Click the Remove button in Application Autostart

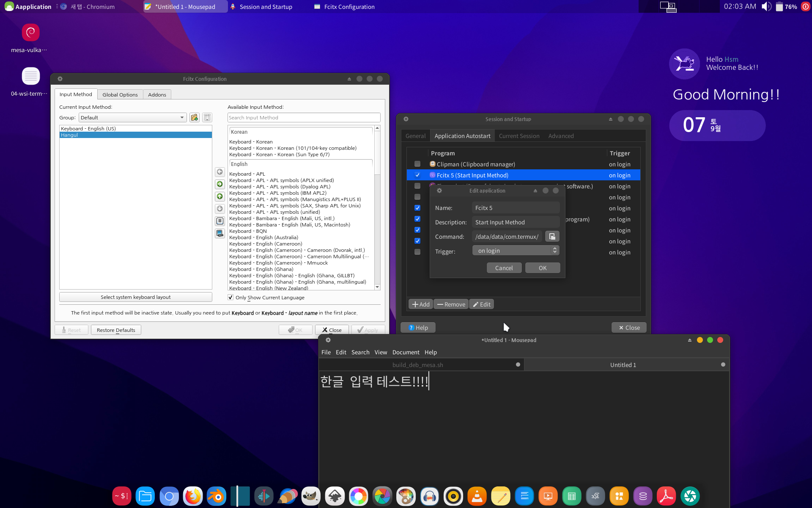coord(451,304)
